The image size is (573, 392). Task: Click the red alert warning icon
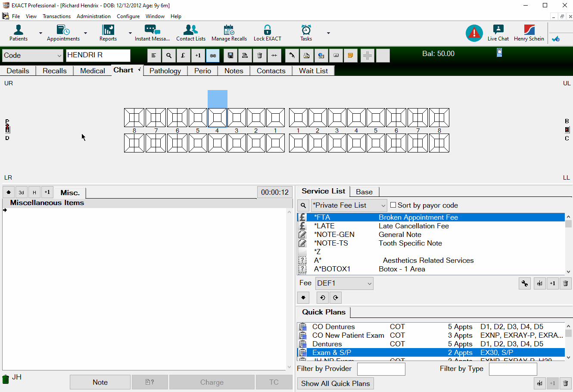click(x=474, y=33)
